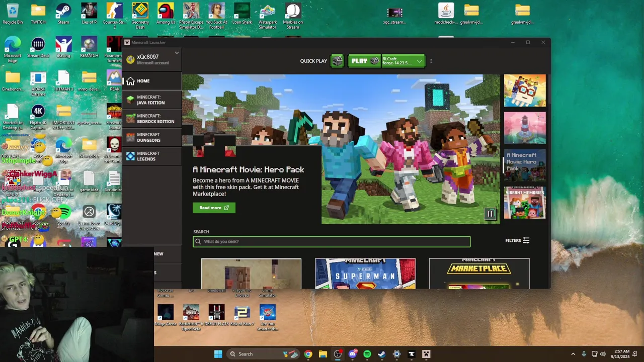
Task: Click the 'What do you seek?' search field
Action: 332,241
